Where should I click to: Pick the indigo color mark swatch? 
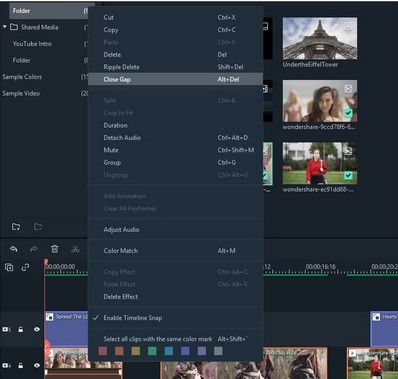[x=185, y=351]
